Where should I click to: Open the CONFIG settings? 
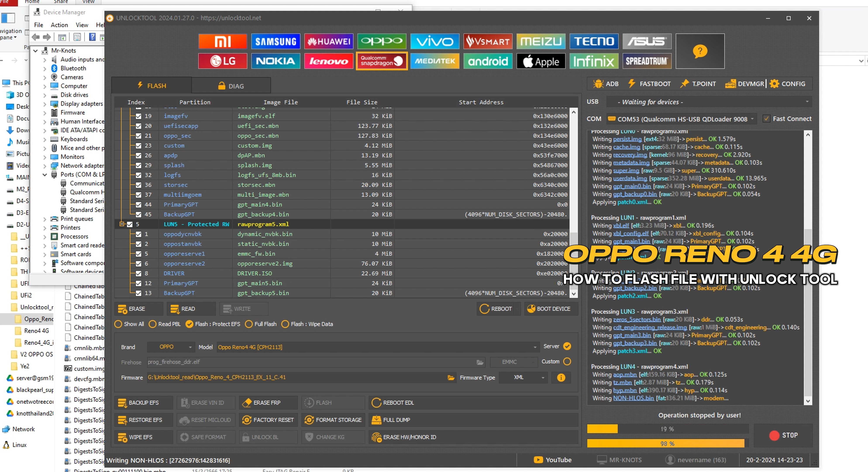tap(787, 84)
